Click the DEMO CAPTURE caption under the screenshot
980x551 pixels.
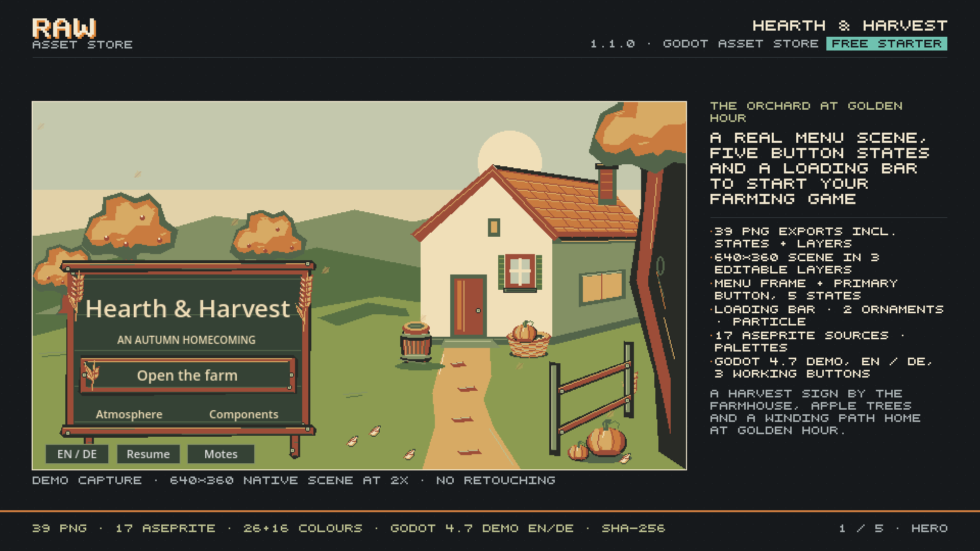pos(293,481)
